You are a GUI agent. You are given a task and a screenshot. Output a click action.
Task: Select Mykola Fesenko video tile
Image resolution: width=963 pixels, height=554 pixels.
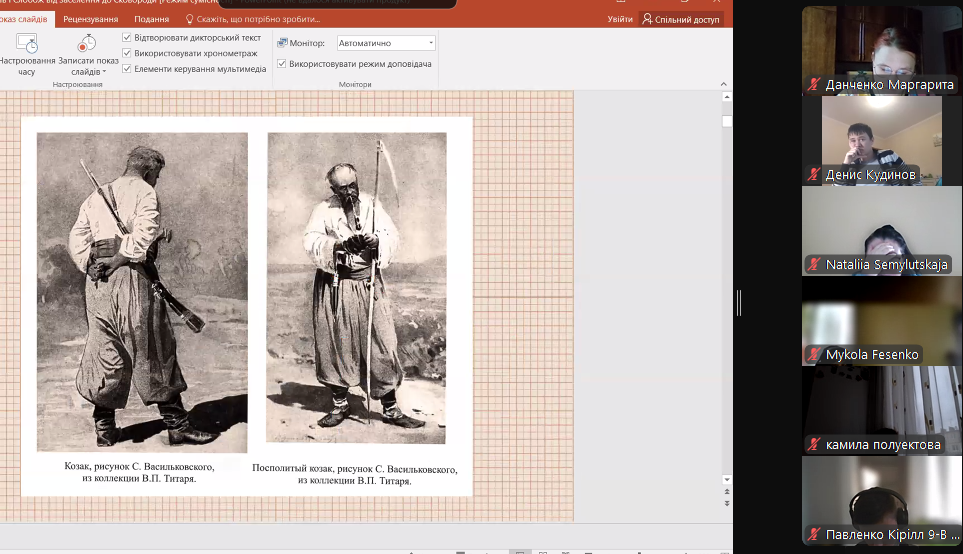[x=881, y=321]
